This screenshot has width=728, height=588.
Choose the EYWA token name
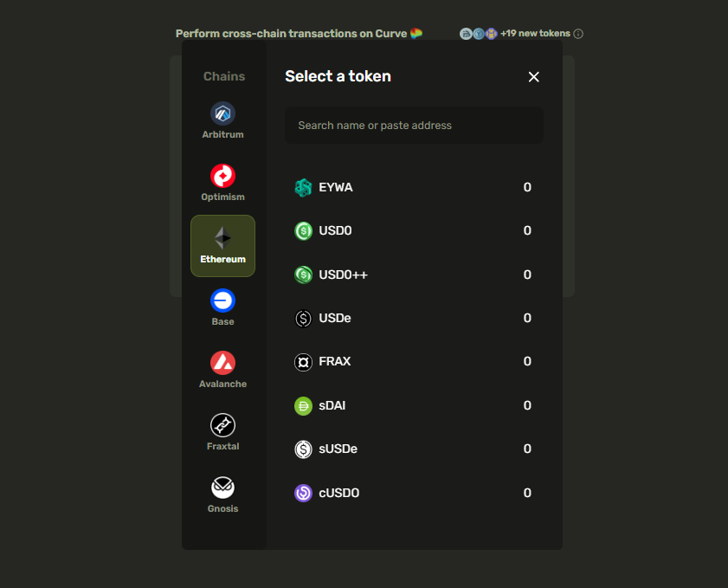click(336, 188)
